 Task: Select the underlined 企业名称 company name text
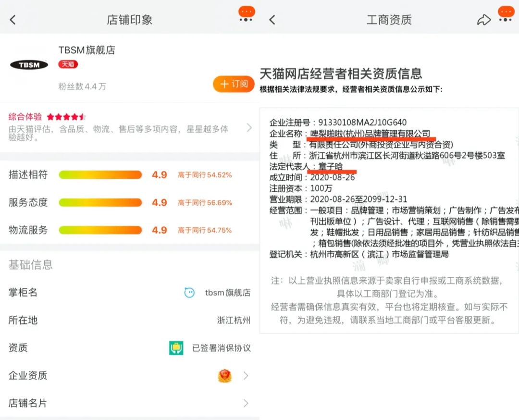(370, 133)
